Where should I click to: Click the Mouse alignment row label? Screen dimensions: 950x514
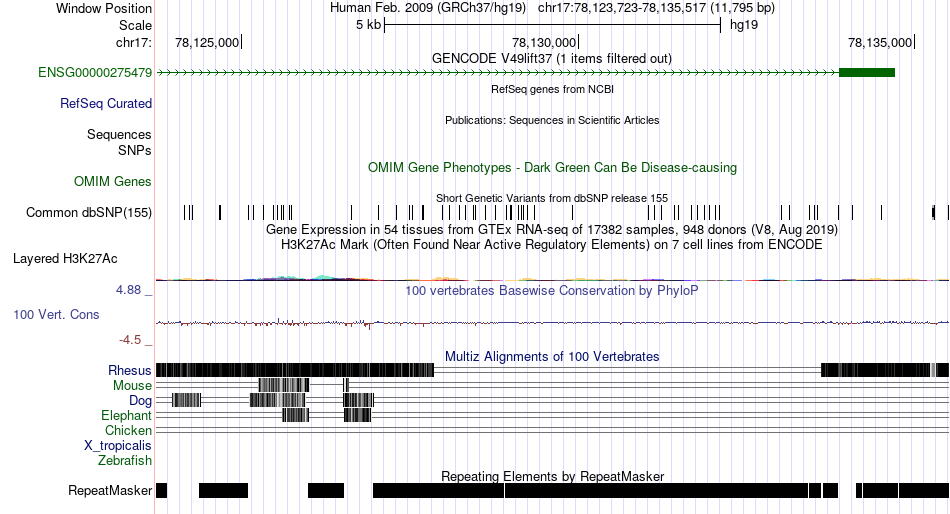tap(132, 386)
